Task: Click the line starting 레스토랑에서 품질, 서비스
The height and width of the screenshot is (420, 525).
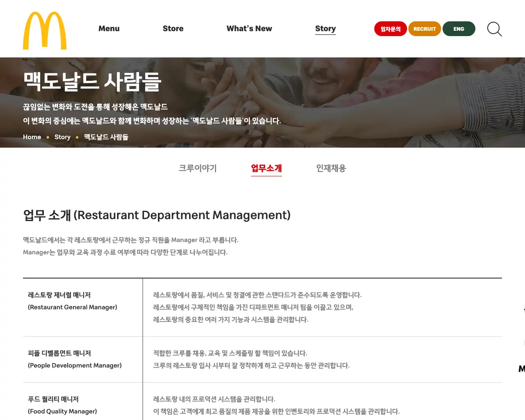Action: click(258, 295)
